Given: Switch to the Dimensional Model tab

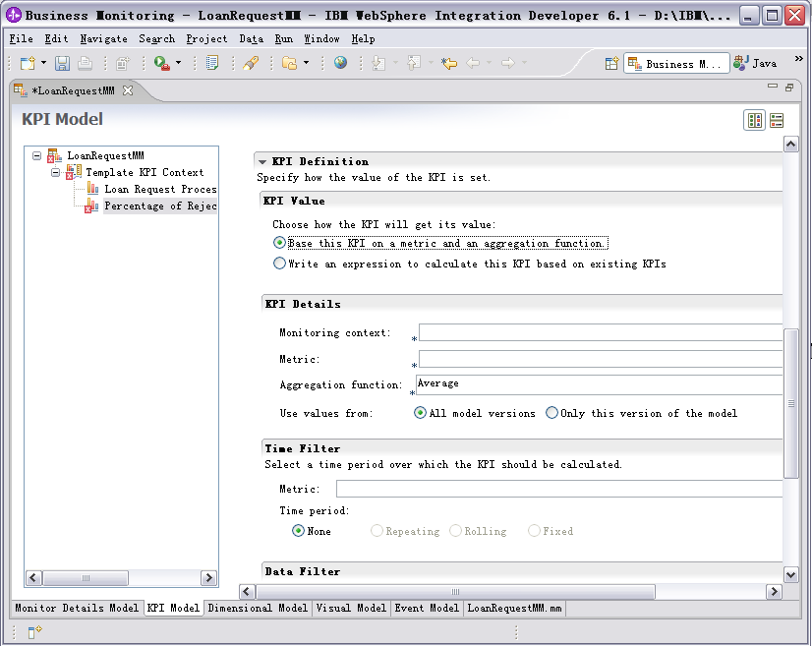Looking at the screenshot, I should [258, 609].
